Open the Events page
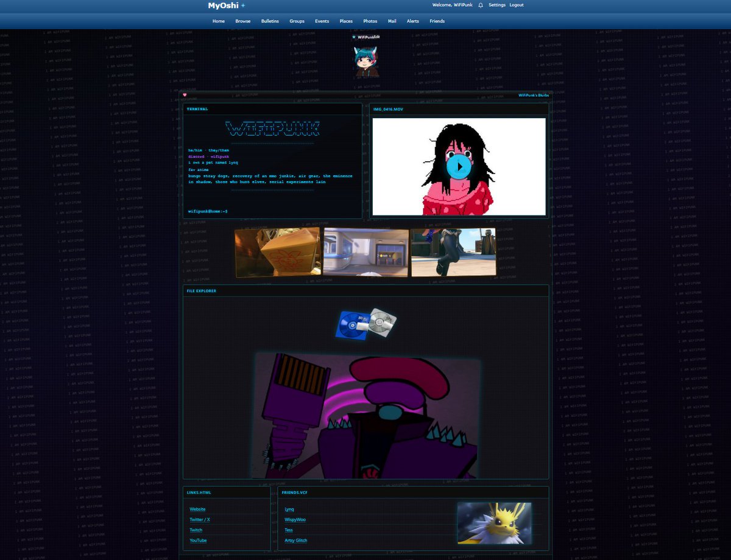This screenshot has width=731, height=560. [322, 21]
